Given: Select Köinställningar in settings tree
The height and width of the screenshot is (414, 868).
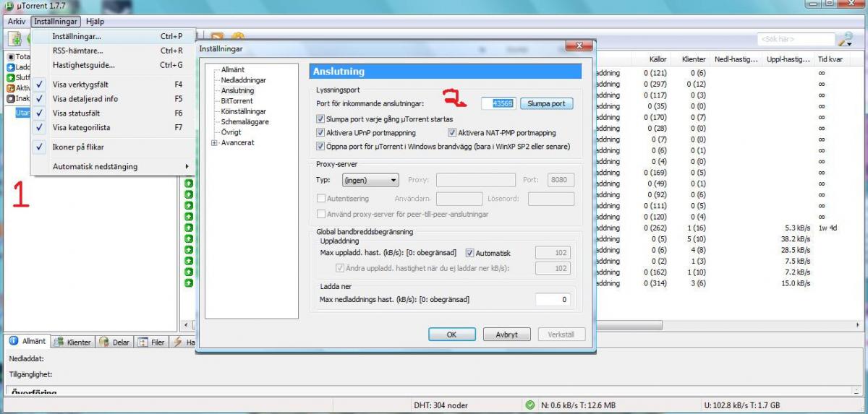Looking at the screenshot, I should [x=243, y=111].
